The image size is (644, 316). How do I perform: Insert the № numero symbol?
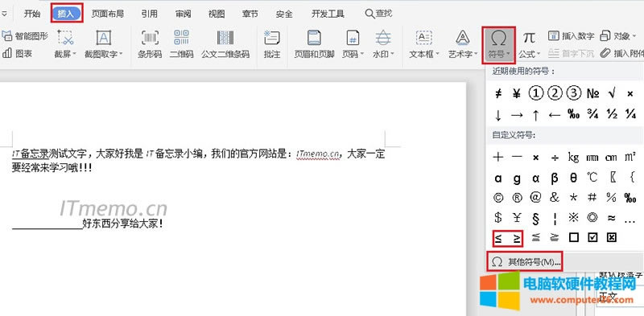(x=592, y=93)
